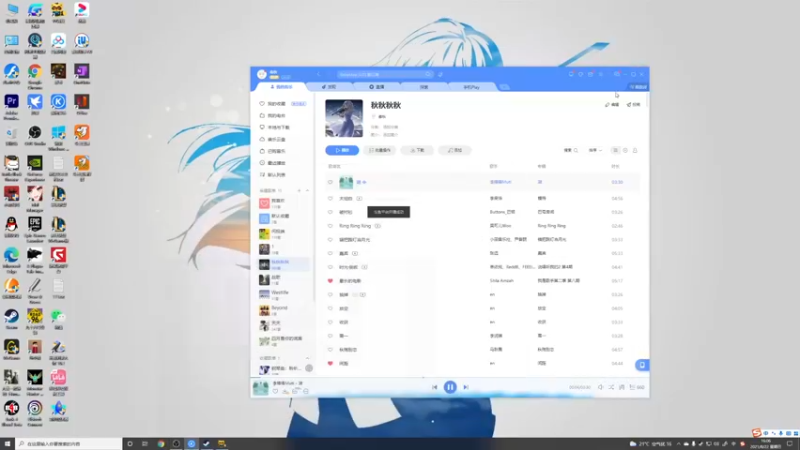Click the Ring Ring Ring album name cell
Viewport: 800px width, 450px height.
pyautogui.click(x=552, y=226)
